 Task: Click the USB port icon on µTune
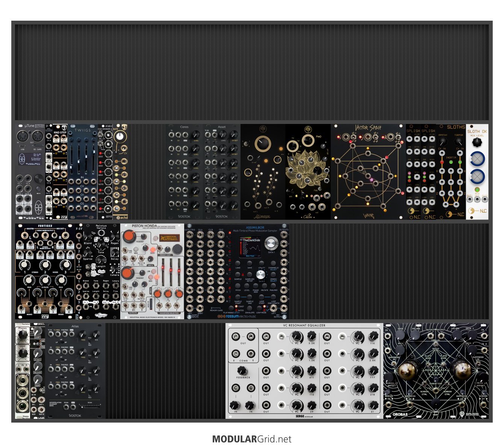pyautogui.click(x=23, y=146)
